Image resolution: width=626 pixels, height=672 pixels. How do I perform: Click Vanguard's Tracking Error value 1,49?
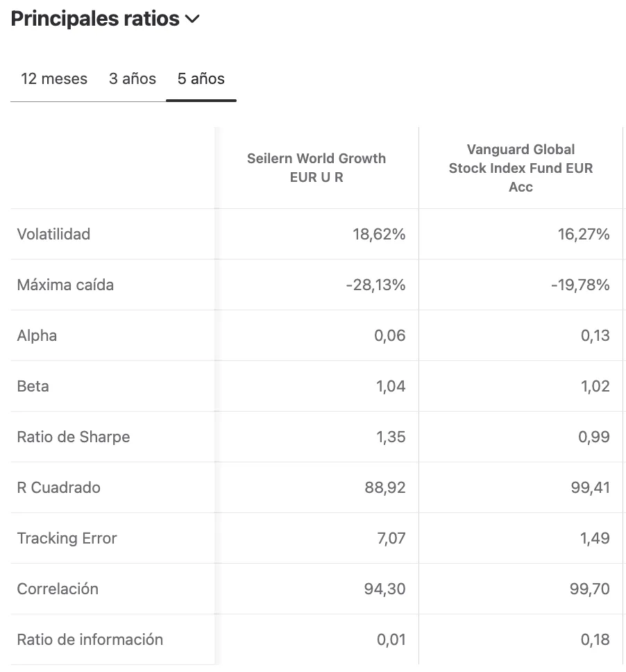[x=595, y=538]
